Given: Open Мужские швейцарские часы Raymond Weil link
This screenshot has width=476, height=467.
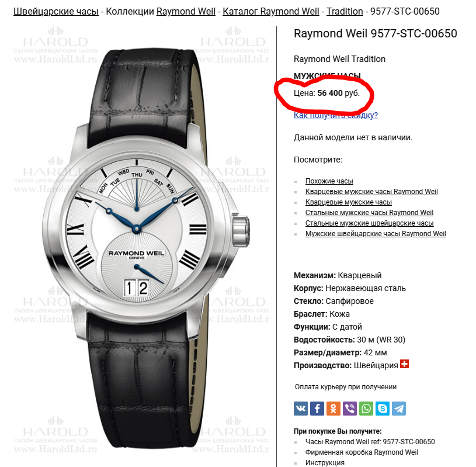Looking at the screenshot, I should [376, 234].
